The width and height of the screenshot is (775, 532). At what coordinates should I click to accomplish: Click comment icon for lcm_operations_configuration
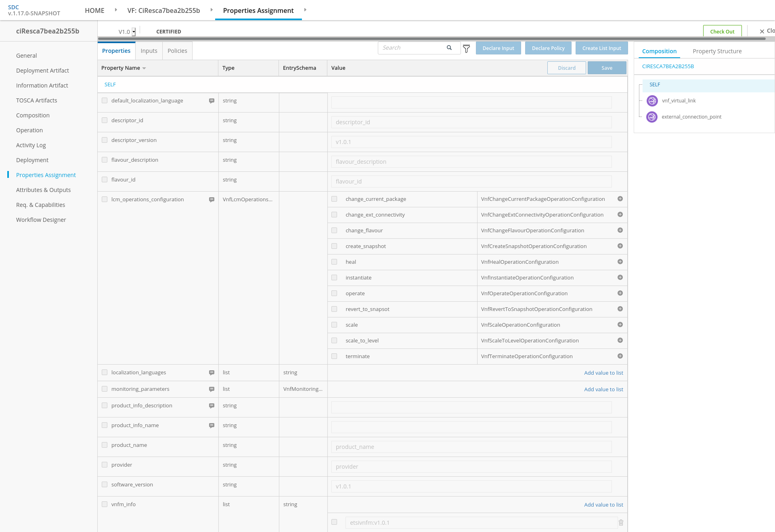(x=212, y=200)
